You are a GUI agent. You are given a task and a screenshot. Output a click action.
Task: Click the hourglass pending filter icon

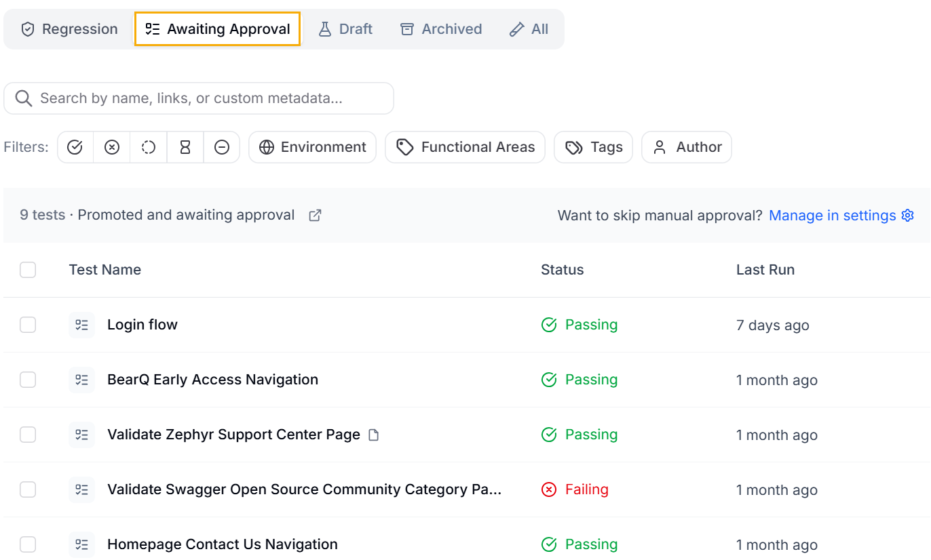point(185,147)
